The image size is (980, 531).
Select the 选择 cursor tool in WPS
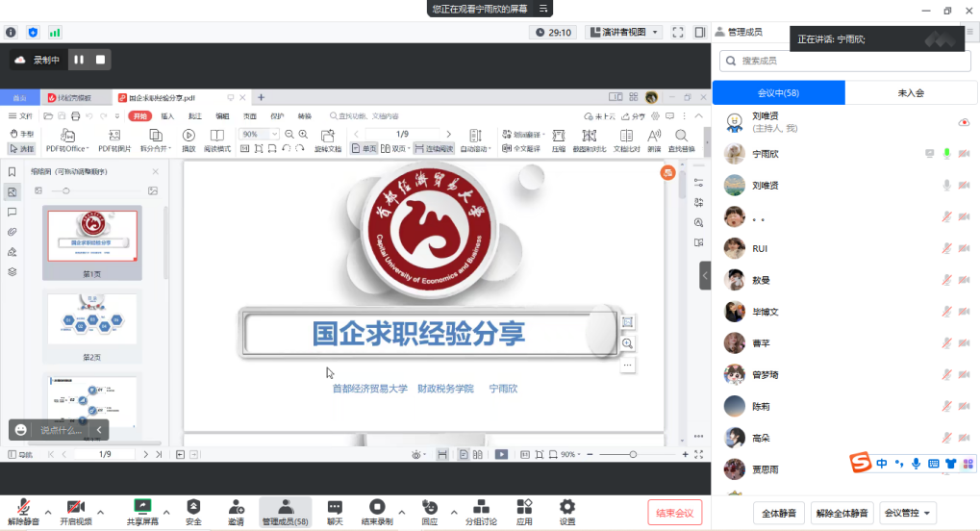(21, 149)
